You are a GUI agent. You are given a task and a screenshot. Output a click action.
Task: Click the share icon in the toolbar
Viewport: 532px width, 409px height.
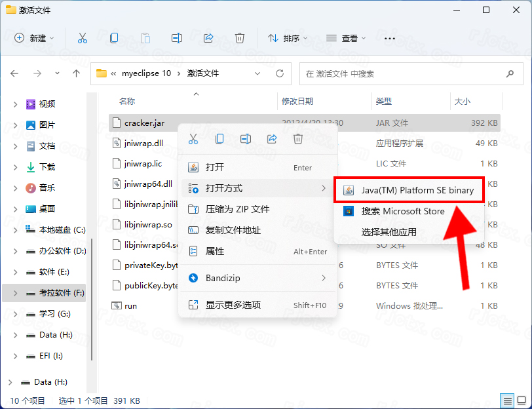pyautogui.click(x=208, y=38)
